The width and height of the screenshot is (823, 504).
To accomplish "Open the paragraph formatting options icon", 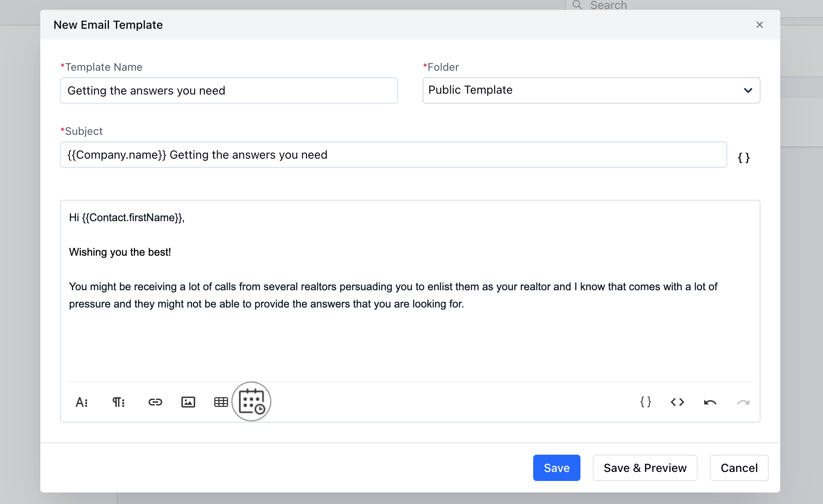I will [x=118, y=402].
